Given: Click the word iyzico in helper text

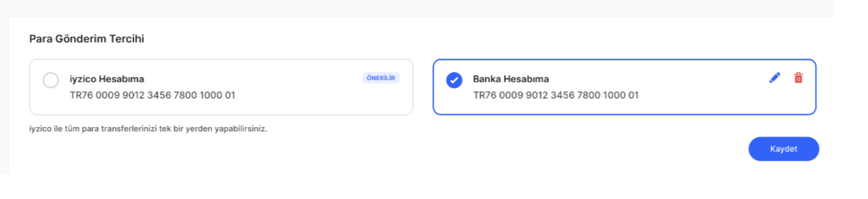Looking at the screenshot, I should [40, 129].
